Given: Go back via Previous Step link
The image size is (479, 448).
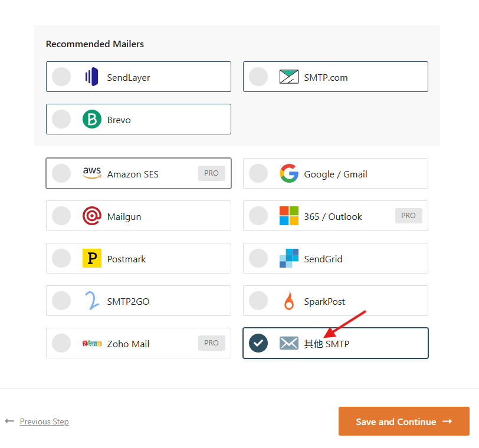Looking at the screenshot, I should (x=44, y=421).
